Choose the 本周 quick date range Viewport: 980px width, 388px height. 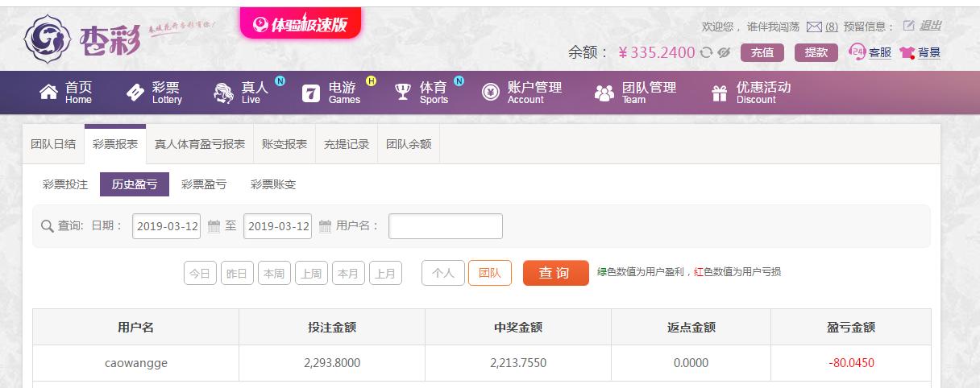click(274, 274)
